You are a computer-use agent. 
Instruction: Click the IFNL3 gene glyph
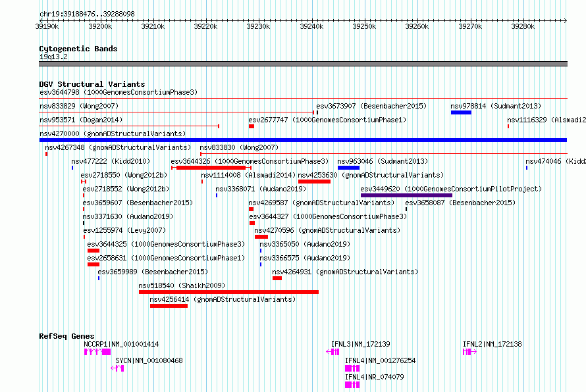click(333, 352)
